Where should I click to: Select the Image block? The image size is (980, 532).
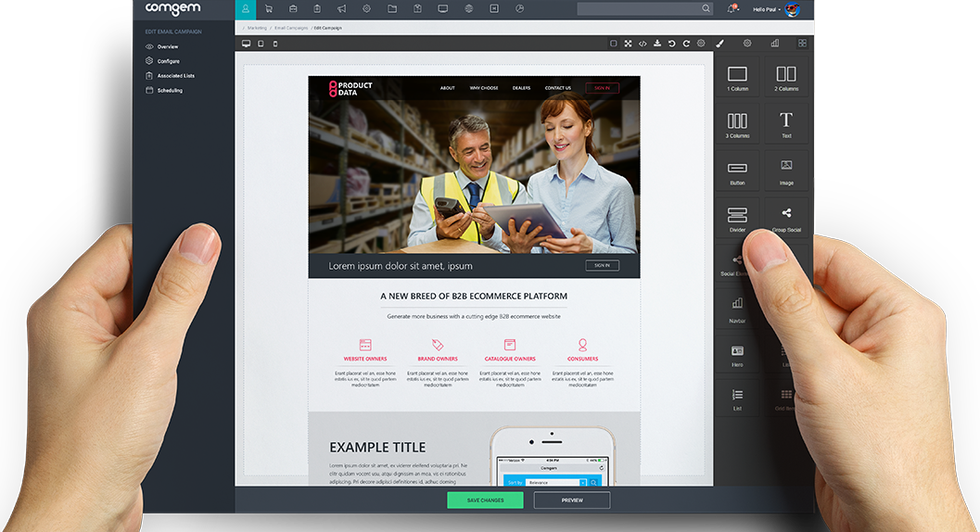[786, 171]
